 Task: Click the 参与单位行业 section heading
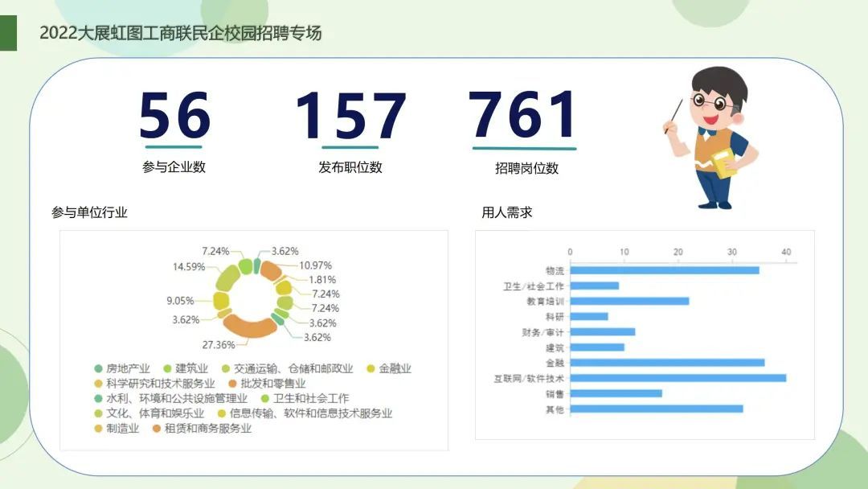click(89, 212)
